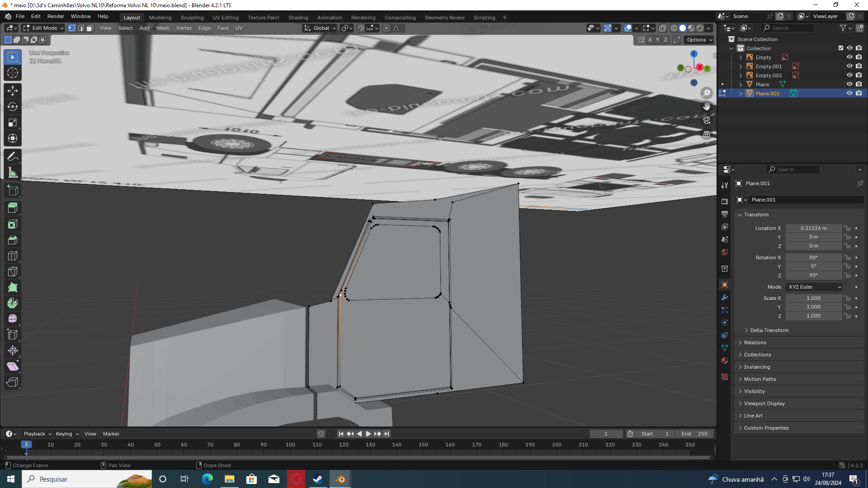Open the Mesh menu
The height and width of the screenshot is (488, 868).
tap(163, 28)
